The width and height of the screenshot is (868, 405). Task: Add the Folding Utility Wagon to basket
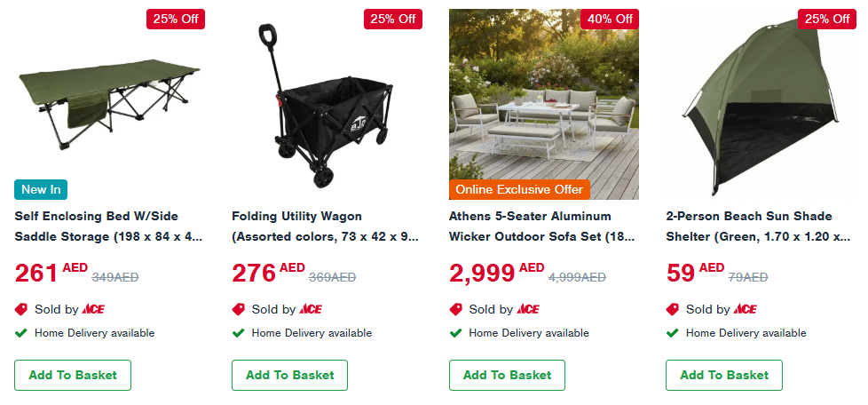(x=290, y=375)
